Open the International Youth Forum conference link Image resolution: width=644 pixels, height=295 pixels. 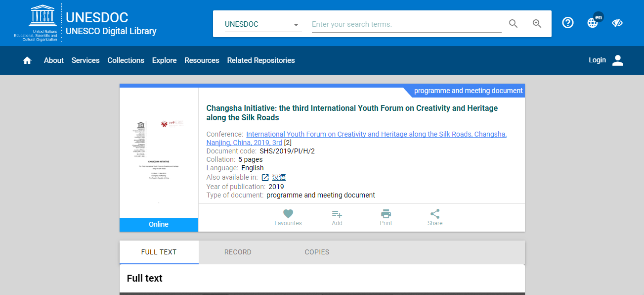coord(356,138)
